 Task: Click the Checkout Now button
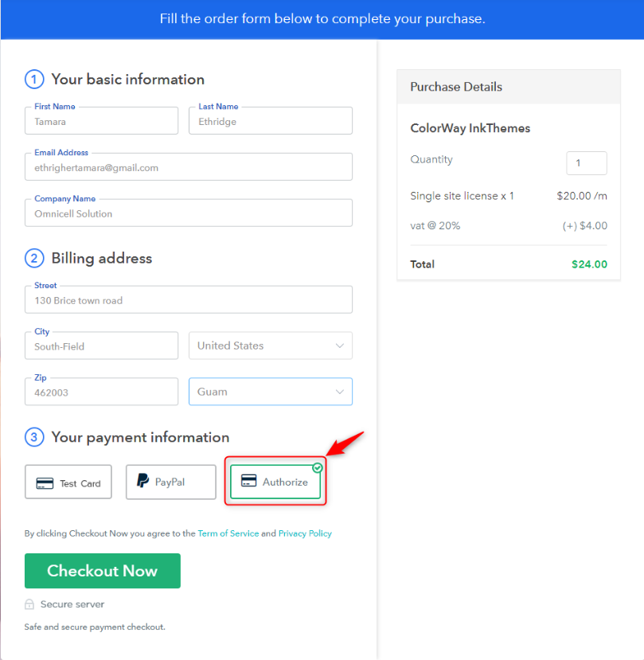click(x=103, y=571)
